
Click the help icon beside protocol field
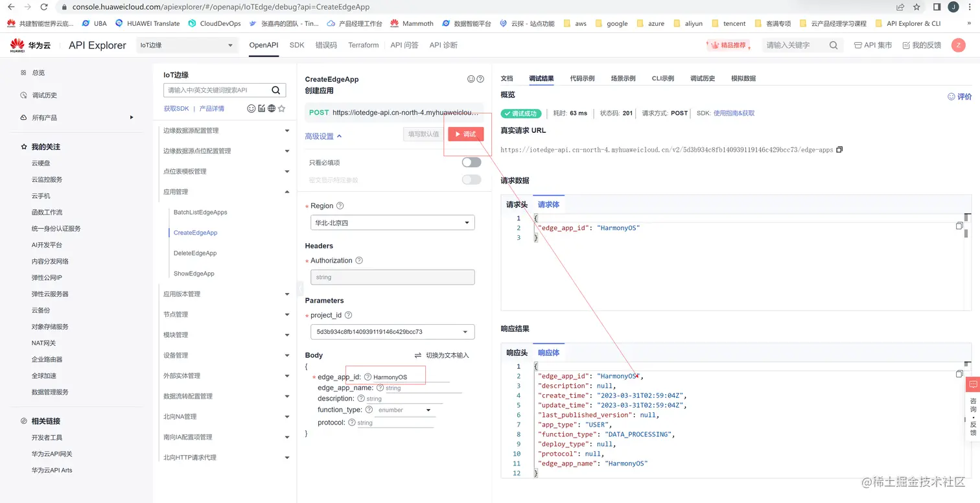tap(352, 423)
